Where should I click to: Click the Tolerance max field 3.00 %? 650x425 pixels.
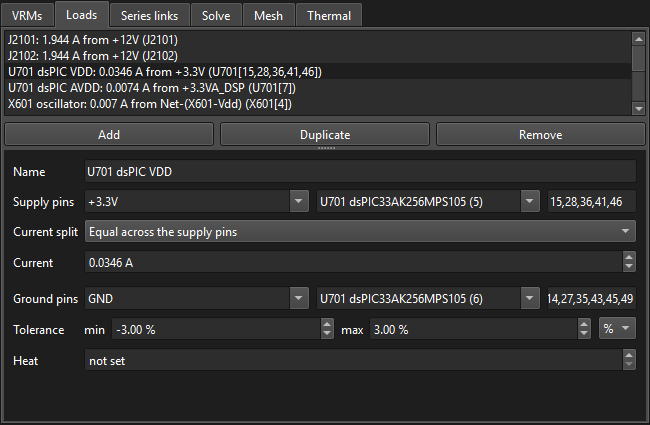click(x=474, y=330)
